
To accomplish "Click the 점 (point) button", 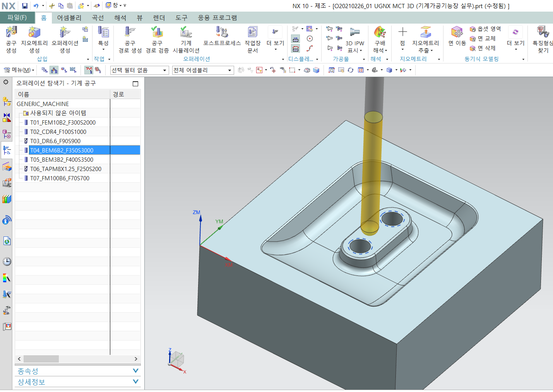I will tap(402, 39).
